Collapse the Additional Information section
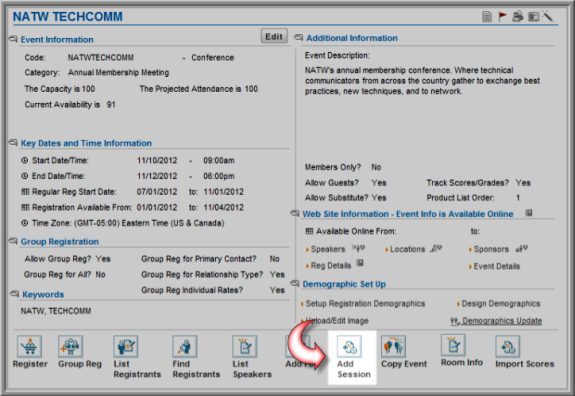Viewport: 575px width, 396px height. pyautogui.click(x=299, y=37)
